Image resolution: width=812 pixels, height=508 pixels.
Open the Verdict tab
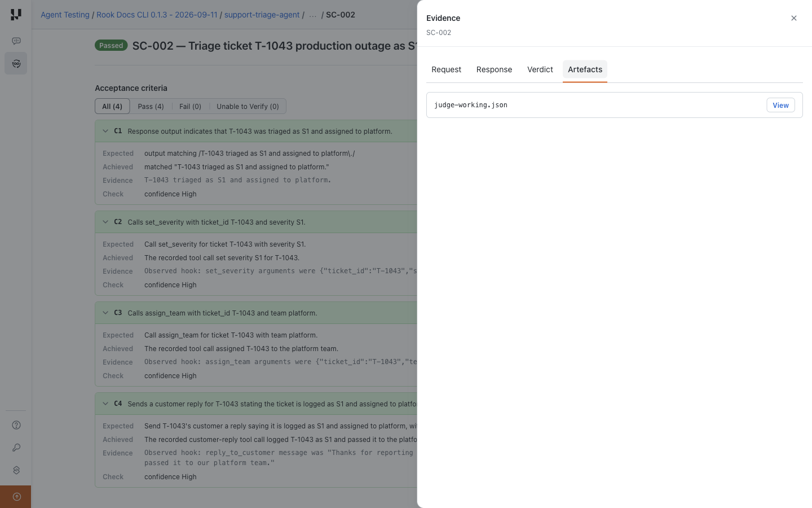[540, 69]
